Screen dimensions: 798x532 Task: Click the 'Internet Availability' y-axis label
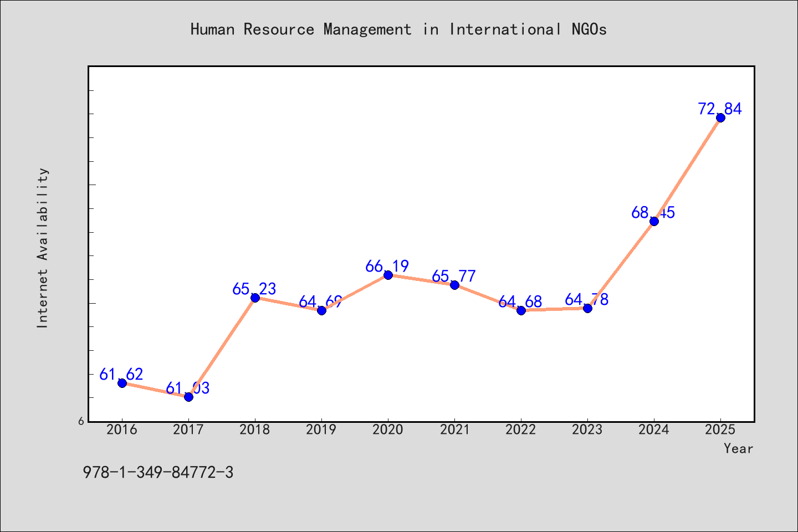coord(43,248)
